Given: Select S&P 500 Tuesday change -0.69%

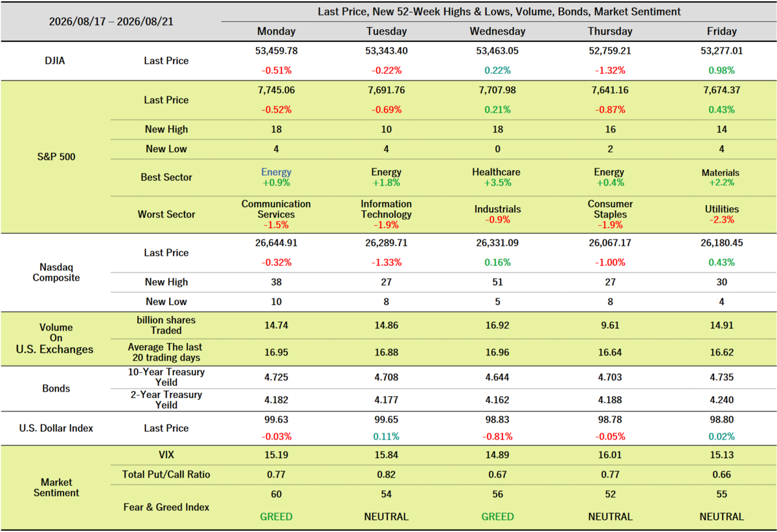Looking at the screenshot, I should pos(387,109).
